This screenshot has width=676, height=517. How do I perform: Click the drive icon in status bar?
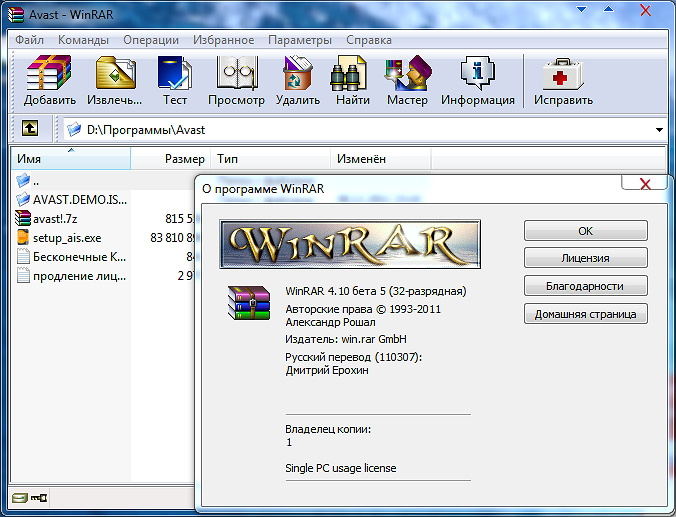19,498
